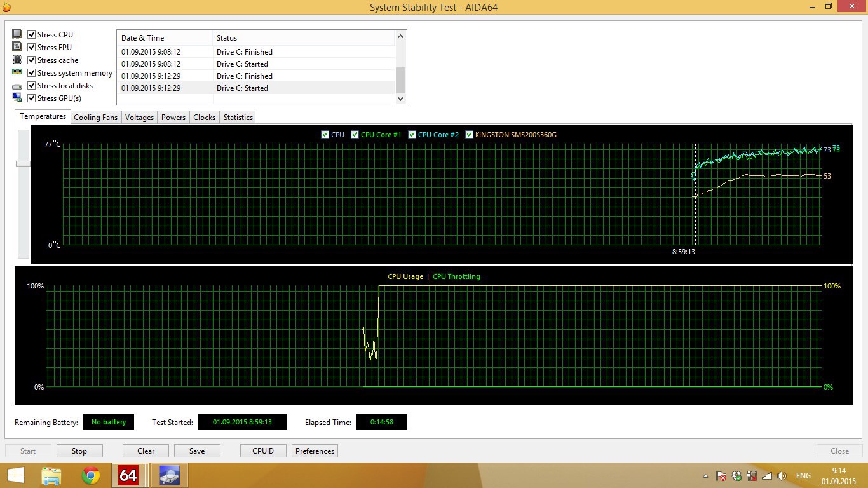
Task: Select the 9:12:29 Drive C: Finished log row
Action: [256, 76]
